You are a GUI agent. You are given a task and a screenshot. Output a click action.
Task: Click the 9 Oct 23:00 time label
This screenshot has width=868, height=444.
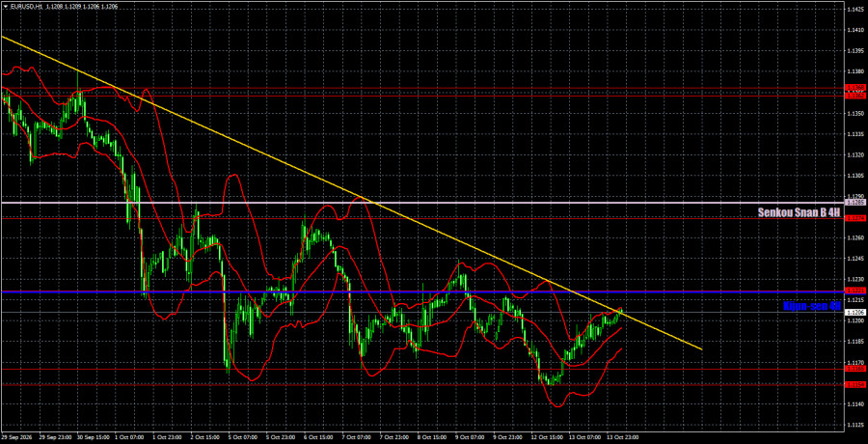pos(508,437)
